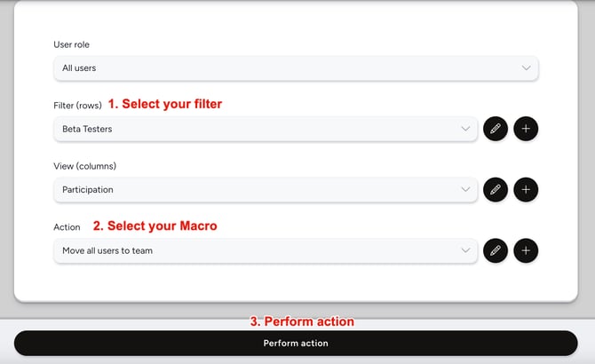Click the View (columns) label

(x=84, y=166)
